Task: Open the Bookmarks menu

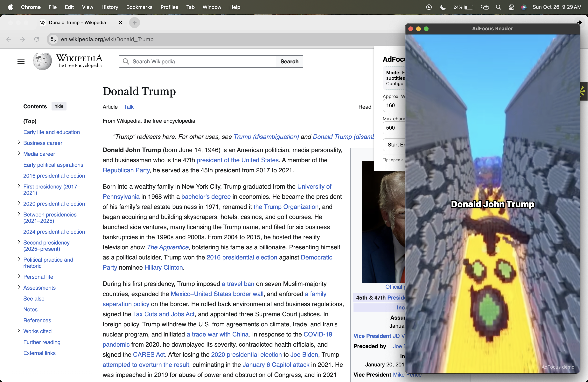Action: point(139,7)
